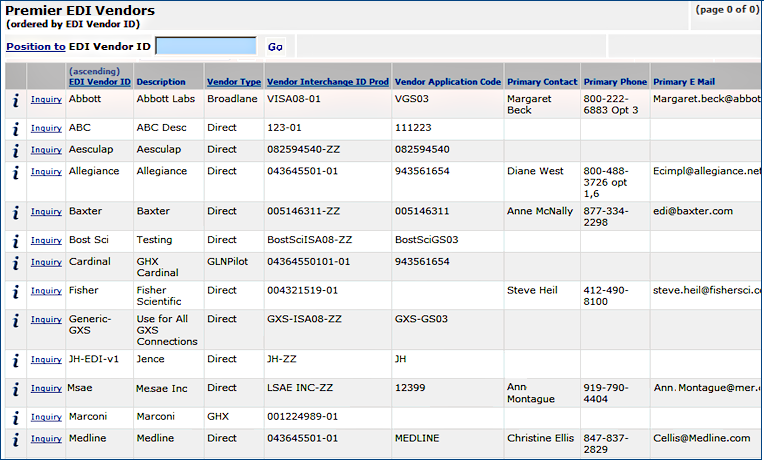Open the info icon for Medline
The height and width of the screenshot is (460, 764).
16,439
